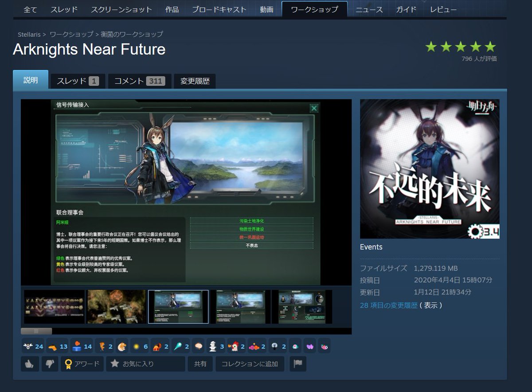Select the fourth event screenshot thumbnail
Screen dimensions: 532x392
click(240, 307)
